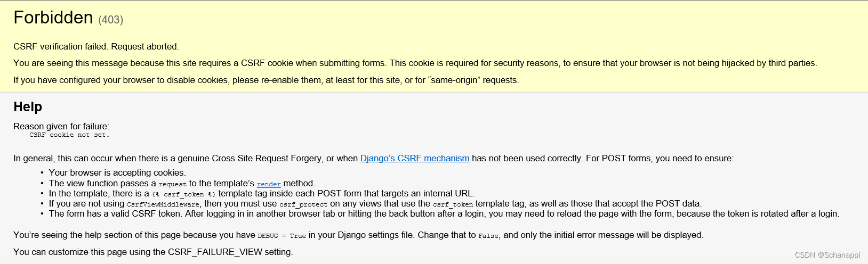Click the 'Your browser is accepting cookies.' bullet
This screenshot has width=868, height=264.
tap(117, 172)
